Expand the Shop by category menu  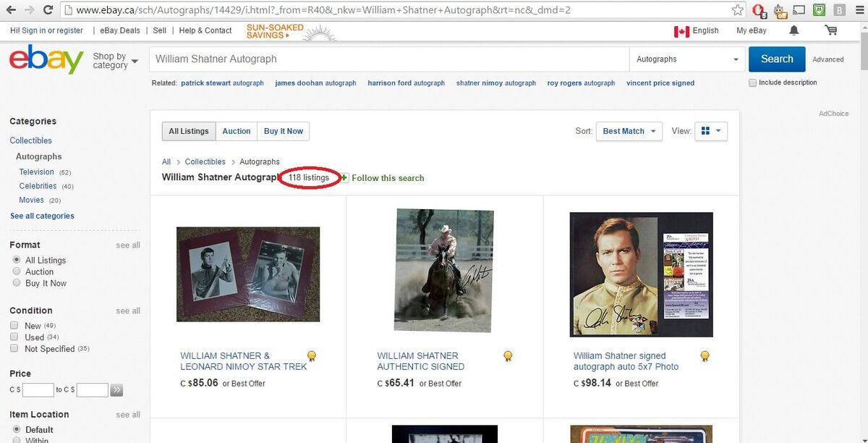pyautogui.click(x=115, y=61)
